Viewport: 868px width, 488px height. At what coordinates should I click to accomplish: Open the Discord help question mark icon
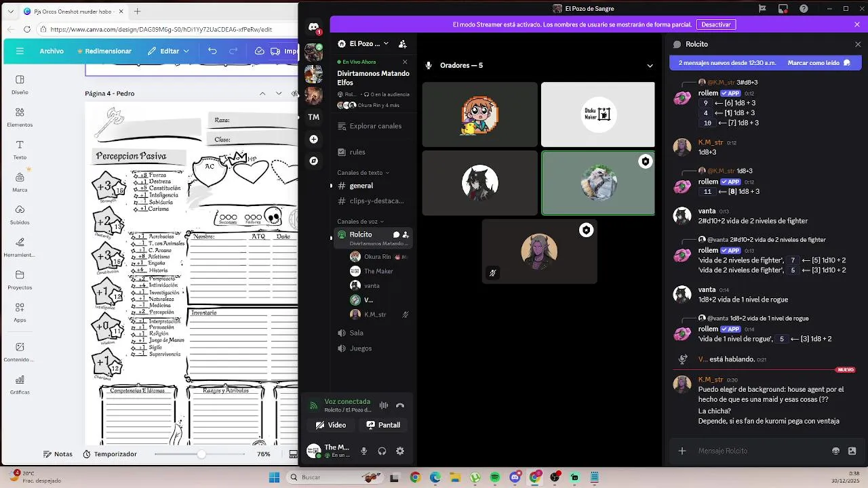coord(804,9)
